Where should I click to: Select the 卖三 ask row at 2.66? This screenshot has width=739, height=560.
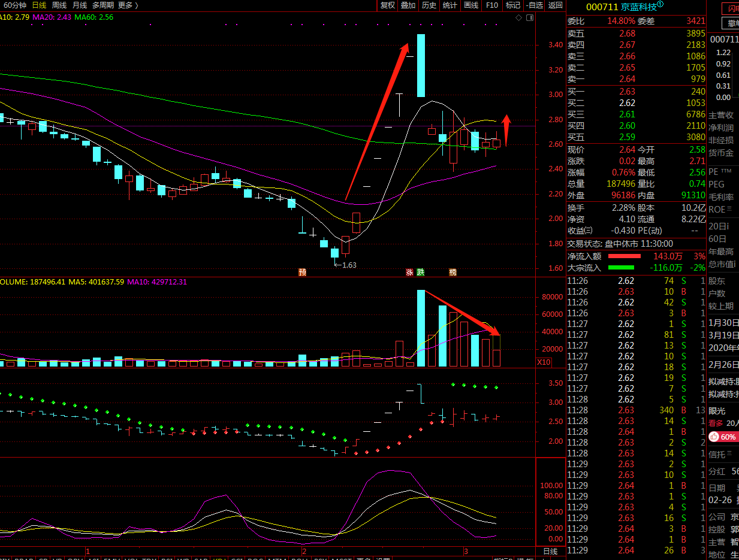coord(637,56)
